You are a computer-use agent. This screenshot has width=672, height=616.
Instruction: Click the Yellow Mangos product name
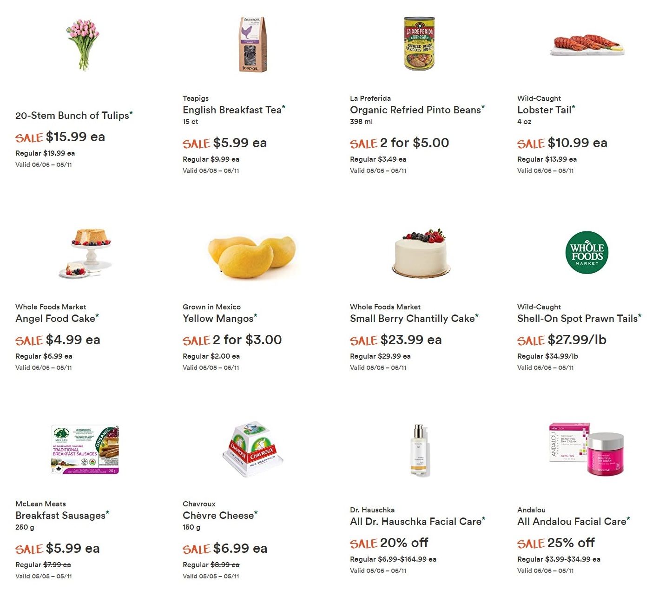point(218,319)
